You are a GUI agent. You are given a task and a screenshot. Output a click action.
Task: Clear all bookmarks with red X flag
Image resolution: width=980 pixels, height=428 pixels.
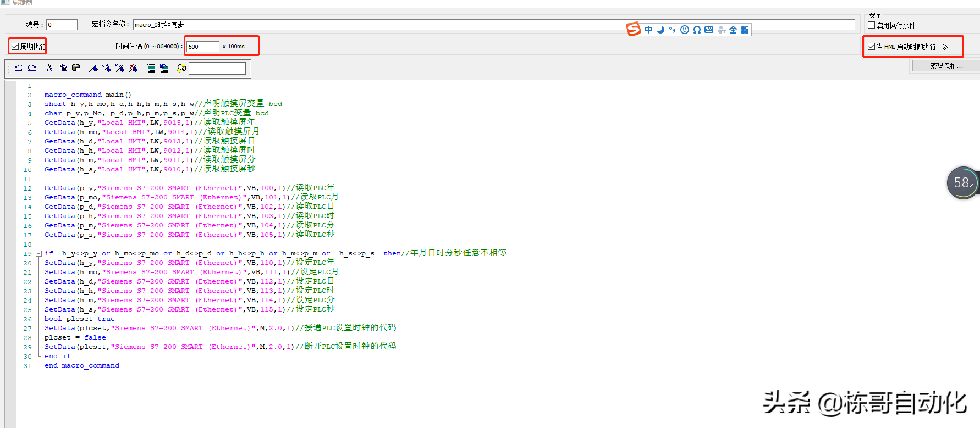click(133, 68)
